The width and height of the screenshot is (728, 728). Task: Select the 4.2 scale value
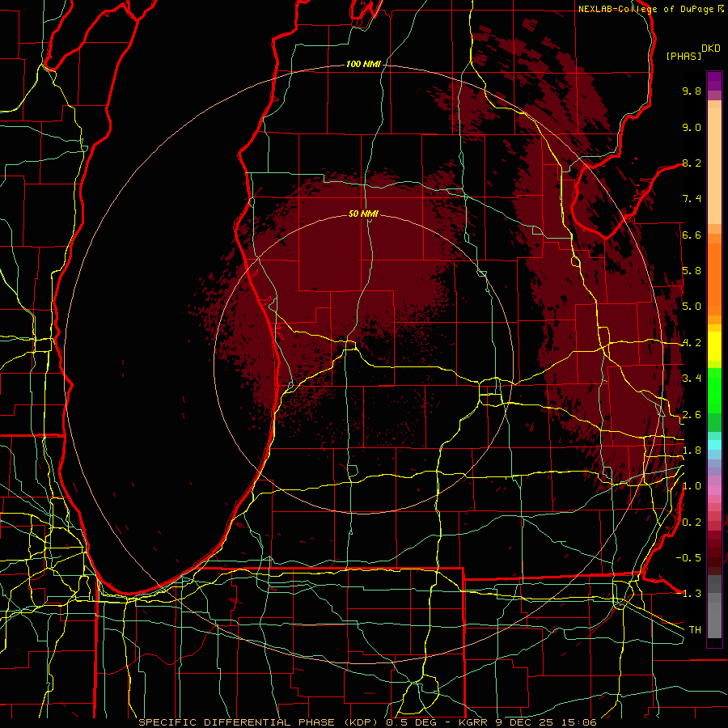[x=692, y=343]
